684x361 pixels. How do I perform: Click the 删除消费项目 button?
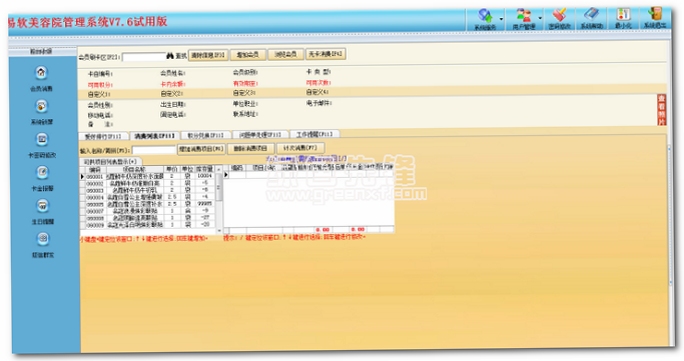[x=251, y=149]
